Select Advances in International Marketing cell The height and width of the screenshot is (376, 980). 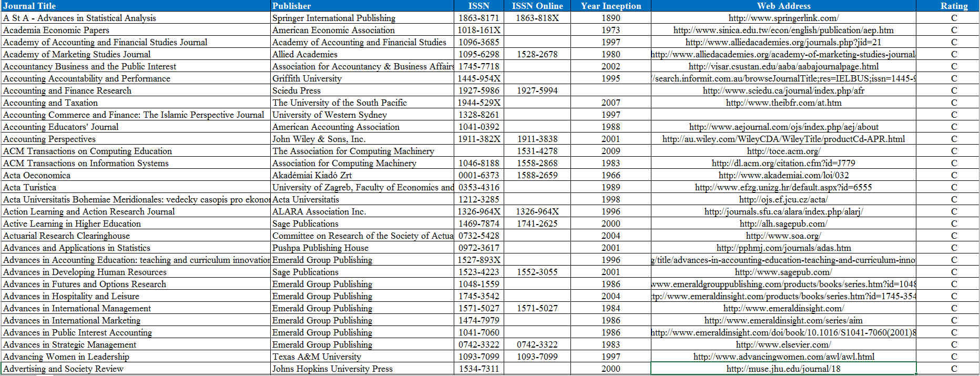[x=136, y=320]
